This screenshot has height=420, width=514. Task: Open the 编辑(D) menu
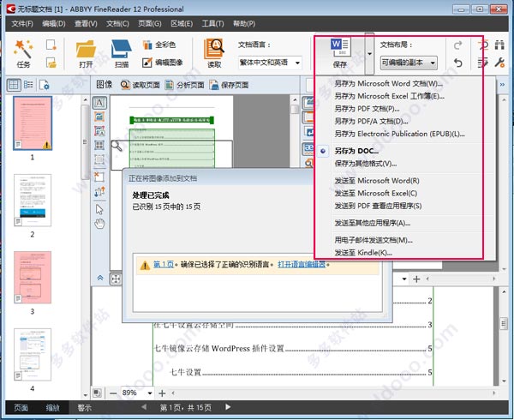pyautogui.click(x=54, y=24)
